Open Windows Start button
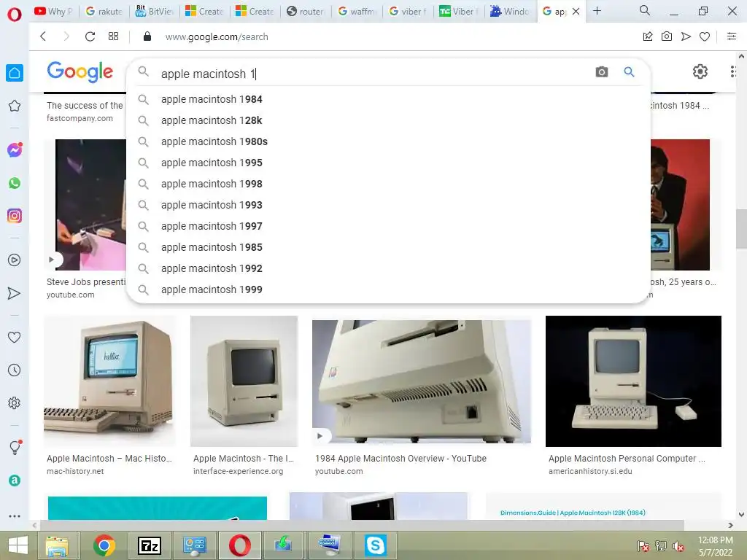 tap(18, 545)
